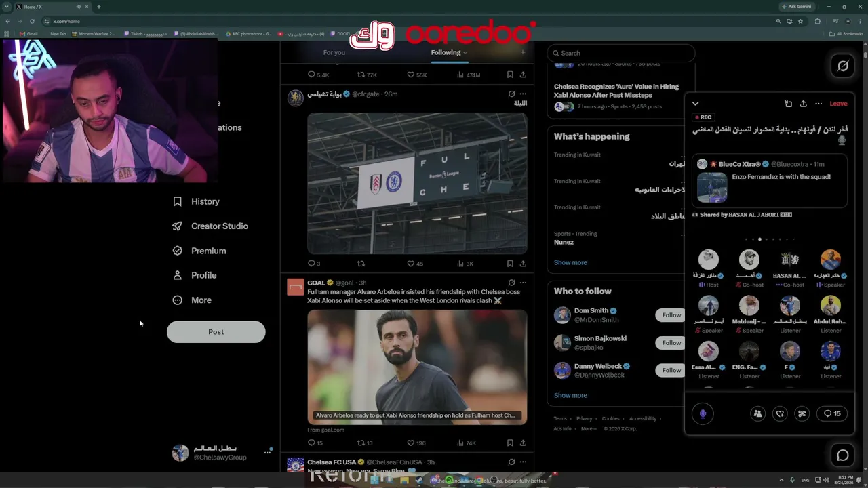
Task: Open Grok icon on the GOAL post
Action: [x=511, y=283]
